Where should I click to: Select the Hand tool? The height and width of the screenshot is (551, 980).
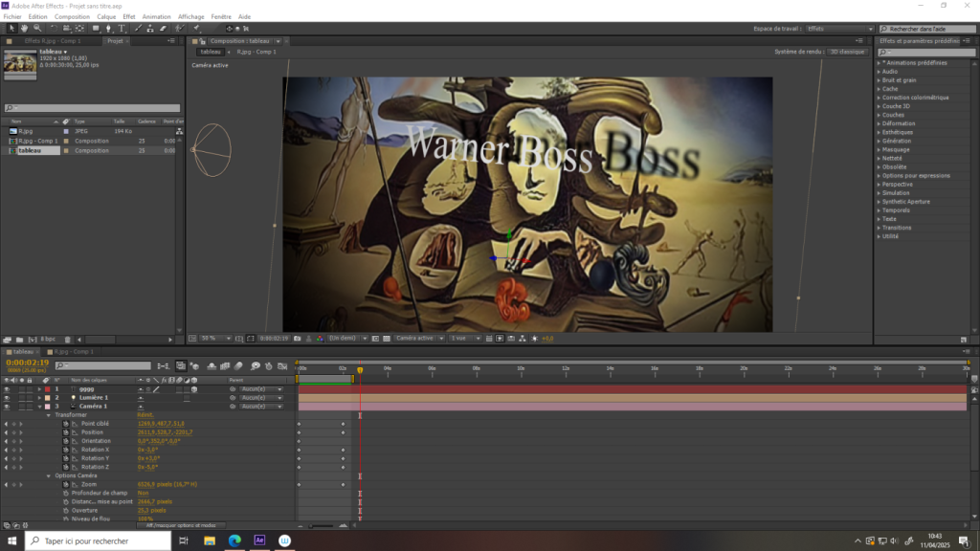click(25, 28)
